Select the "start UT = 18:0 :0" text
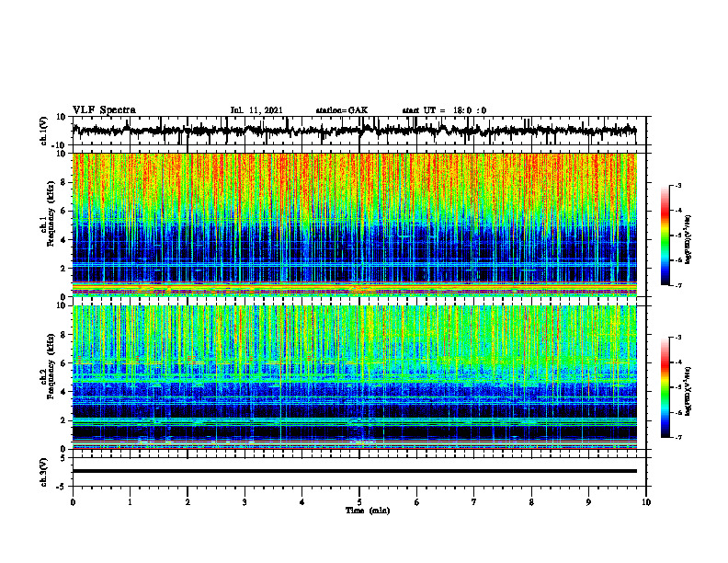The height and width of the screenshot is (563, 728). [x=444, y=110]
